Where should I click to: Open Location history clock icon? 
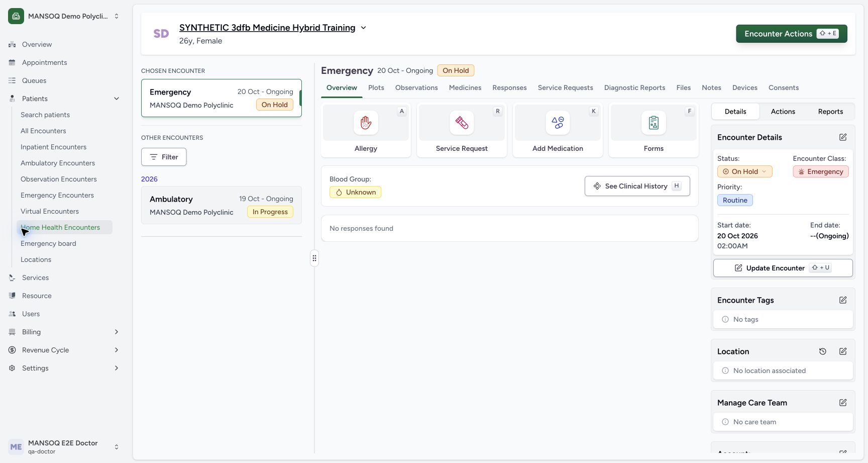pyautogui.click(x=823, y=351)
